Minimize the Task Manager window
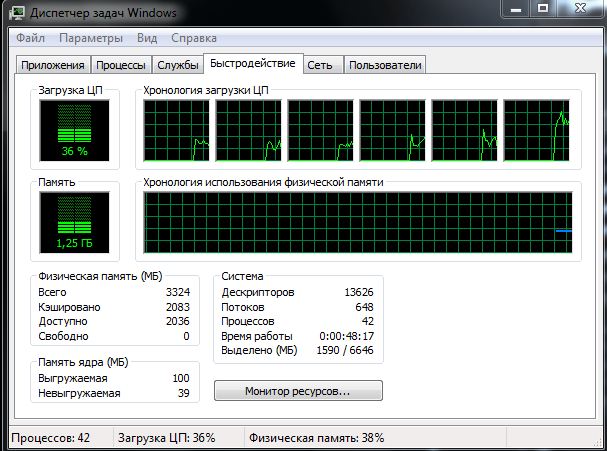The height and width of the screenshot is (451, 607). pos(516,9)
